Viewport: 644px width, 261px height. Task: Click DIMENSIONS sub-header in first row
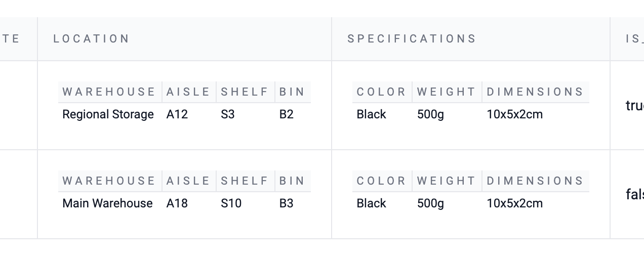pos(535,92)
